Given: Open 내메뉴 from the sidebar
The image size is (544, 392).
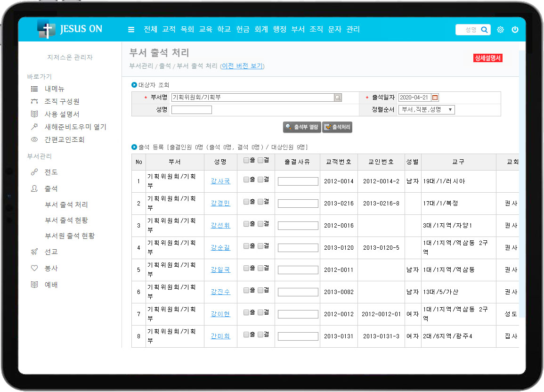Looking at the screenshot, I should coord(54,89).
